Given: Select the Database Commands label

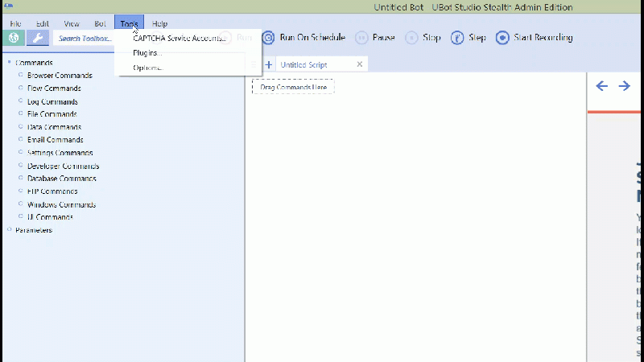Looking at the screenshot, I should (62, 179).
